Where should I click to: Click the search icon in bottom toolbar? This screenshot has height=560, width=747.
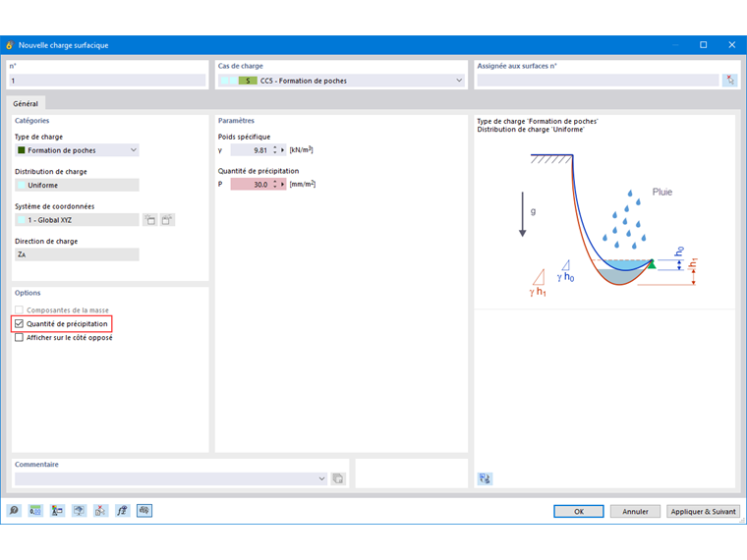coord(14,511)
